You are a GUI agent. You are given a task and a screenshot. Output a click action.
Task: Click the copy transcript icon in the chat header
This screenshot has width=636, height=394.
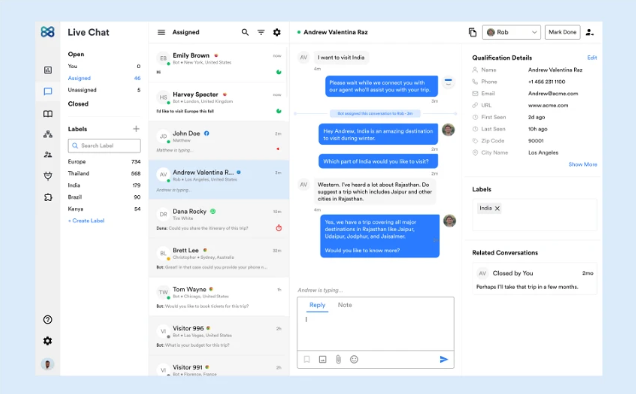(473, 32)
